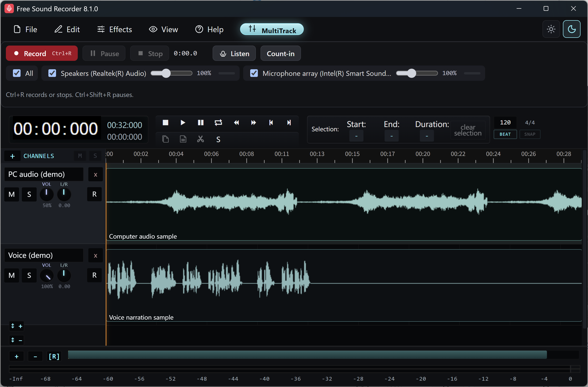Click the S split tool icon
Image resolution: width=588 pixels, height=387 pixels.
click(x=218, y=139)
